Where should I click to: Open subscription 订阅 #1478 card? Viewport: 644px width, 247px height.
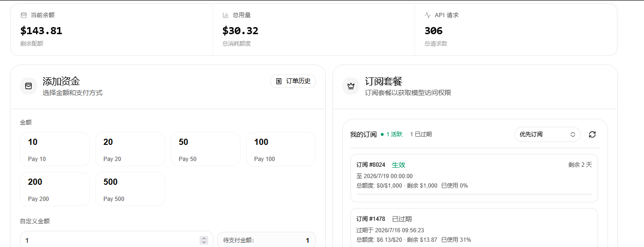(474, 228)
